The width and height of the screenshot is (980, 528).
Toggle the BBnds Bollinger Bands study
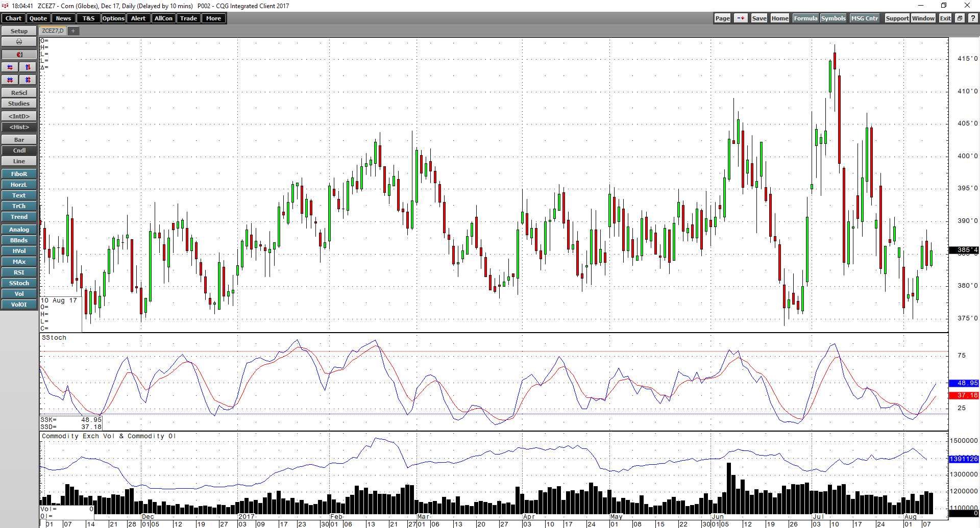[19, 240]
